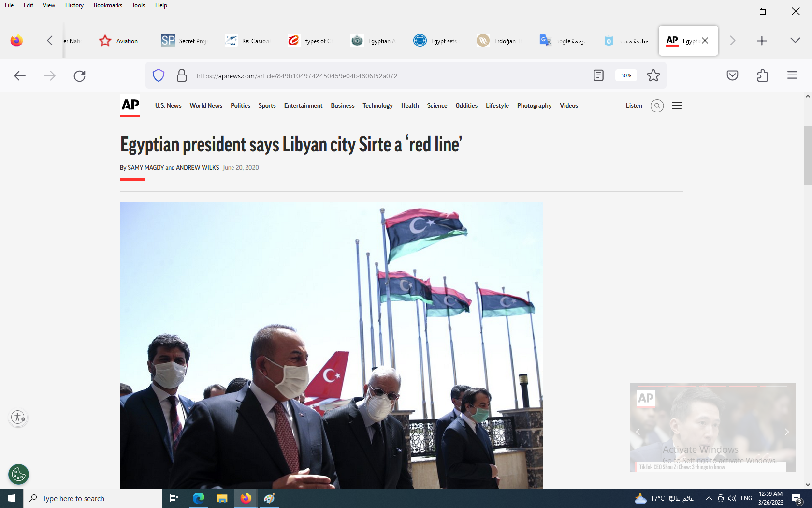
Task: Open the Tools menu
Action: [x=138, y=5]
